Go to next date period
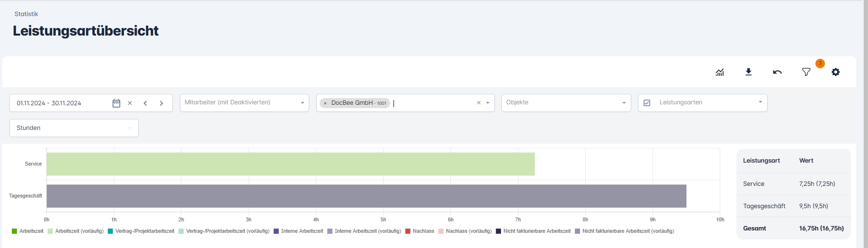Image resolution: width=868 pixels, height=248 pixels. pyautogui.click(x=161, y=103)
